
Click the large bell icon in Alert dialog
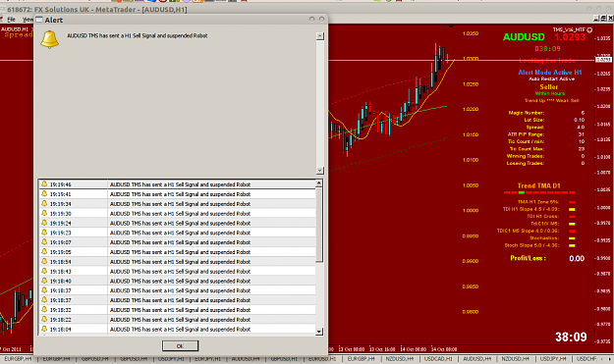(50, 39)
